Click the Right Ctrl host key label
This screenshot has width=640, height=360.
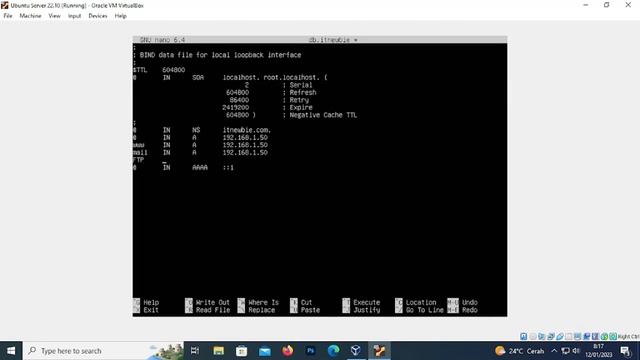pos(629,336)
